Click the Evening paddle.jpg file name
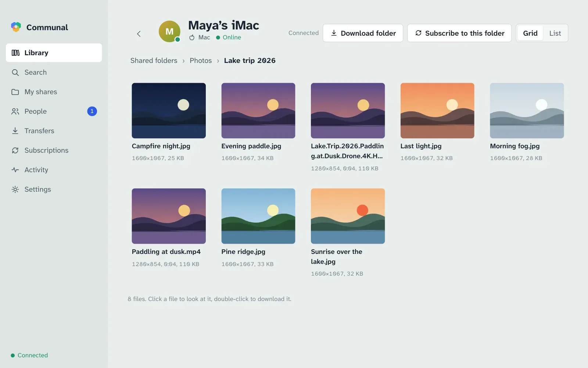 click(251, 146)
